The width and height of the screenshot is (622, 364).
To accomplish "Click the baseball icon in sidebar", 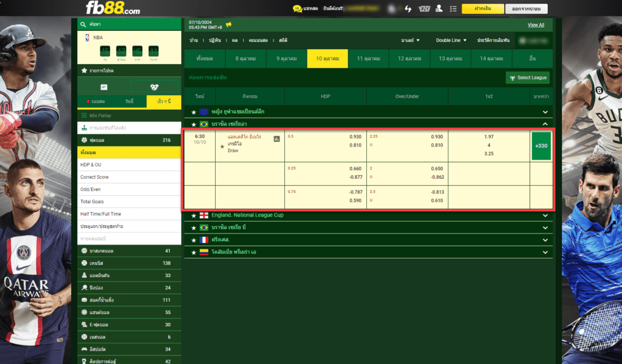I will (x=84, y=337).
